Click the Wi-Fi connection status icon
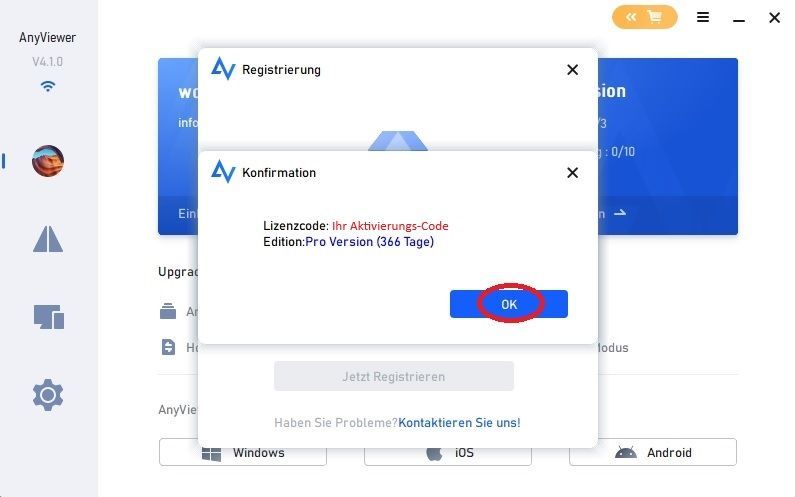The width and height of the screenshot is (795, 497). pyautogui.click(x=48, y=86)
